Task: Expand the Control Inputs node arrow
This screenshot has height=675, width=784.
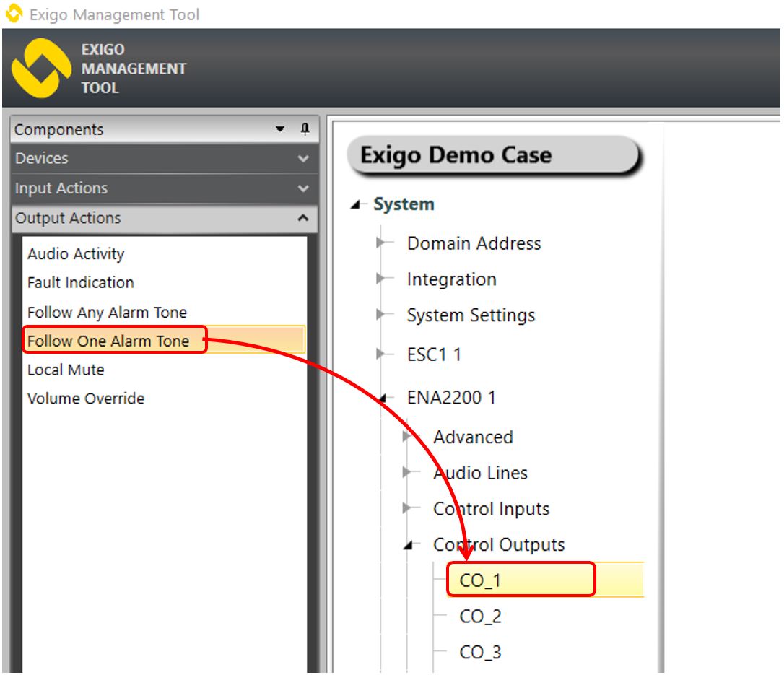Action: click(407, 508)
